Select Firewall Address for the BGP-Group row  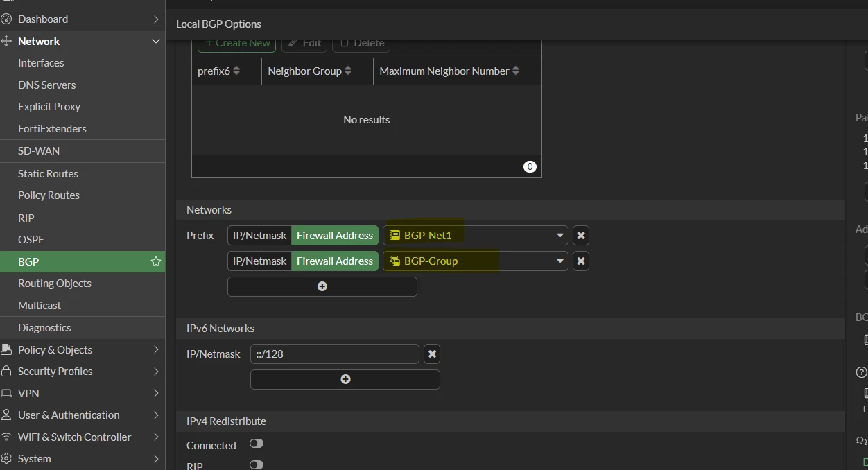coord(335,261)
